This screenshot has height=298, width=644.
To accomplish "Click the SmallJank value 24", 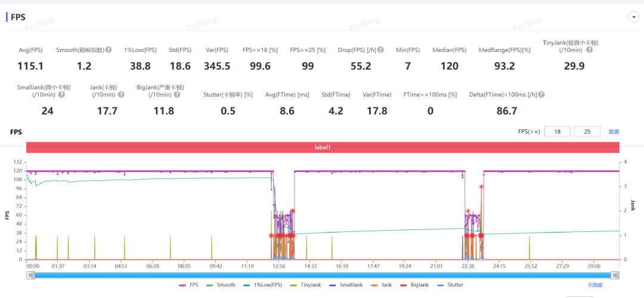I will [x=48, y=111].
